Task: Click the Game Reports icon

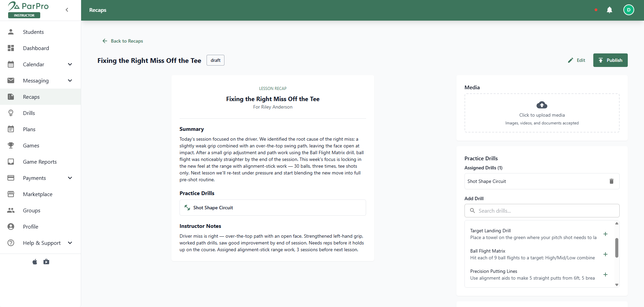Action: coord(11,162)
